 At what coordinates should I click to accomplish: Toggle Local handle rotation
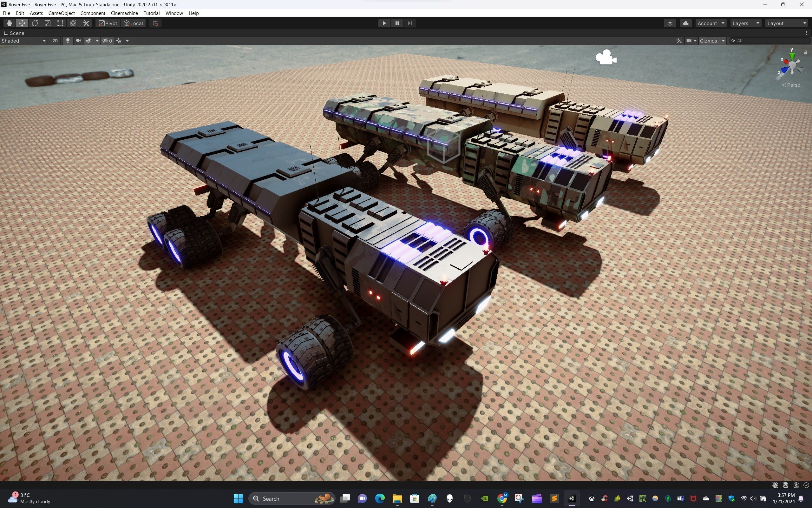tap(133, 23)
